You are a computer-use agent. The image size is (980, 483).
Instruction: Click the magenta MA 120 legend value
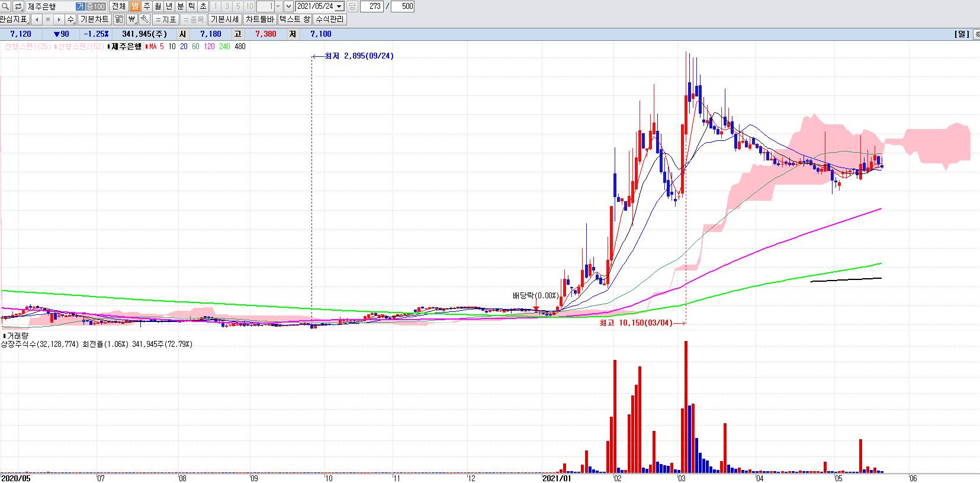click(x=209, y=47)
